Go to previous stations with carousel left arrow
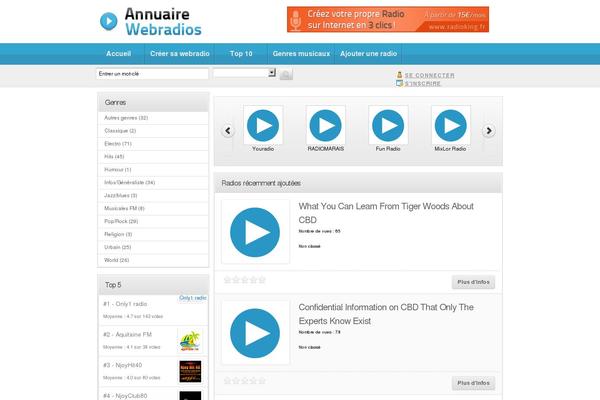Screen dimensions: 600x400 (228, 131)
